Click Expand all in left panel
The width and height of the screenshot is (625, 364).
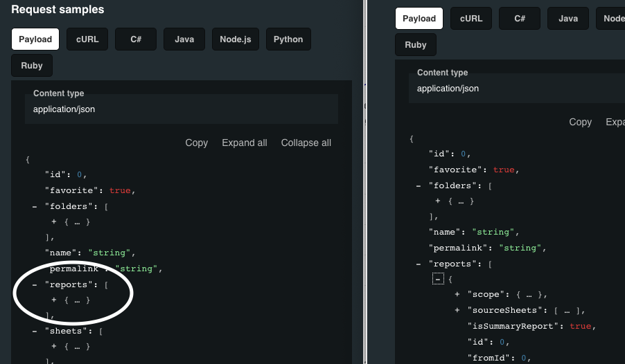244,143
